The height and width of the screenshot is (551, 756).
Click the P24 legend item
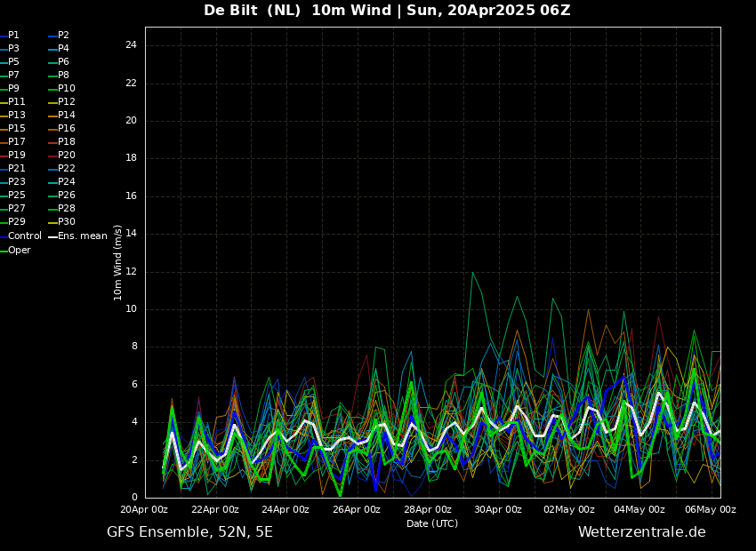click(61, 181)
